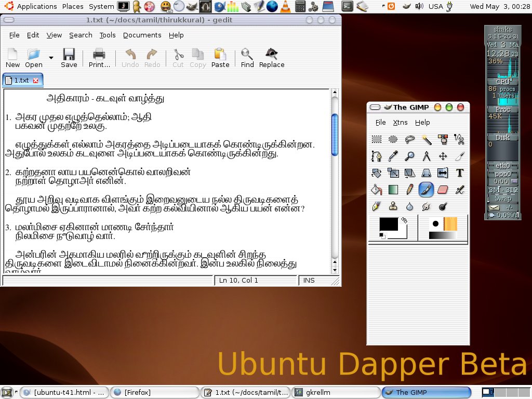
Task: Pick the Fuzzy Select magic wand tool
Action: point(426,139)
